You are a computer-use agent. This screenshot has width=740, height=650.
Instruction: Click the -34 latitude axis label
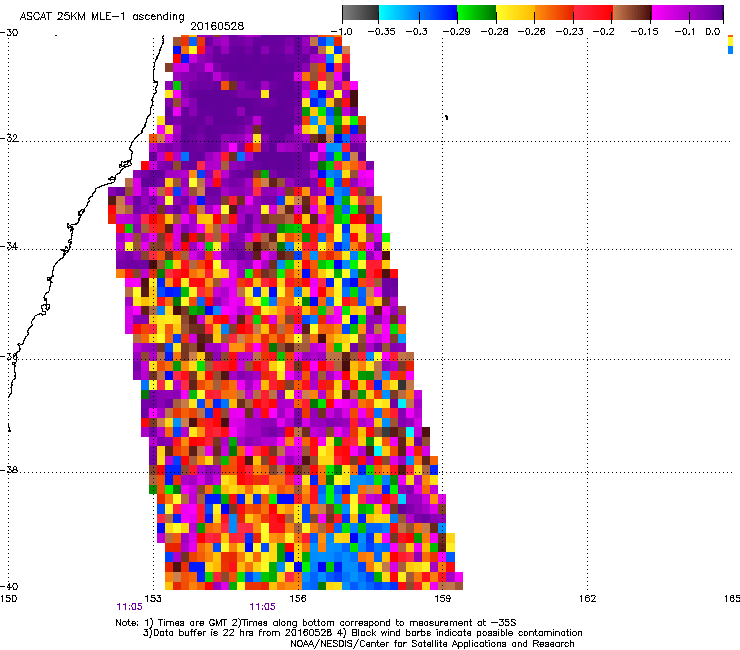(9, 246)
